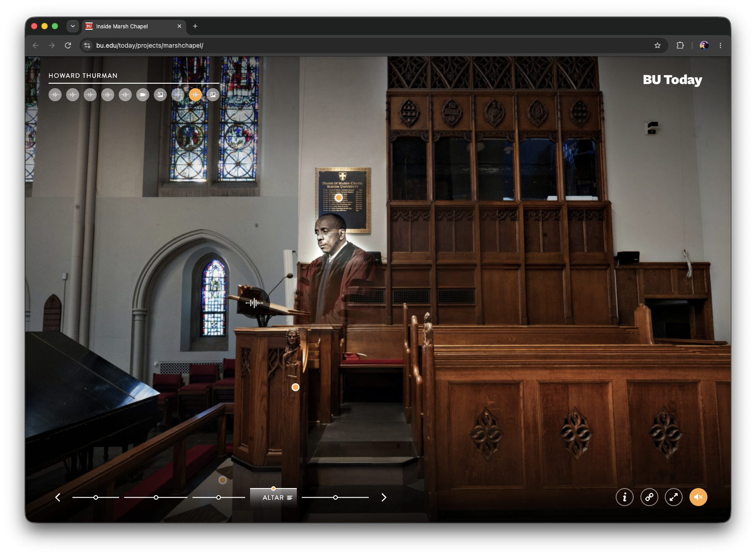Toggle the orange mute sound button
This screenshot has width=756, height=556.
click(x=698, y=497)
